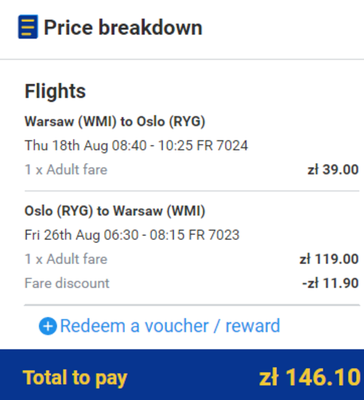Image resolution: width=364 pixels, height=400 pixels.
Task: Click the divider under Price breakdown header
Action: (182, 59)
